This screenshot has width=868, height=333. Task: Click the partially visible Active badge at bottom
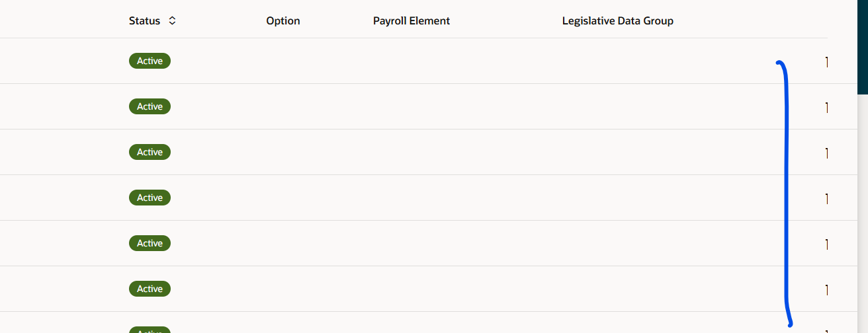click(150, 330)
